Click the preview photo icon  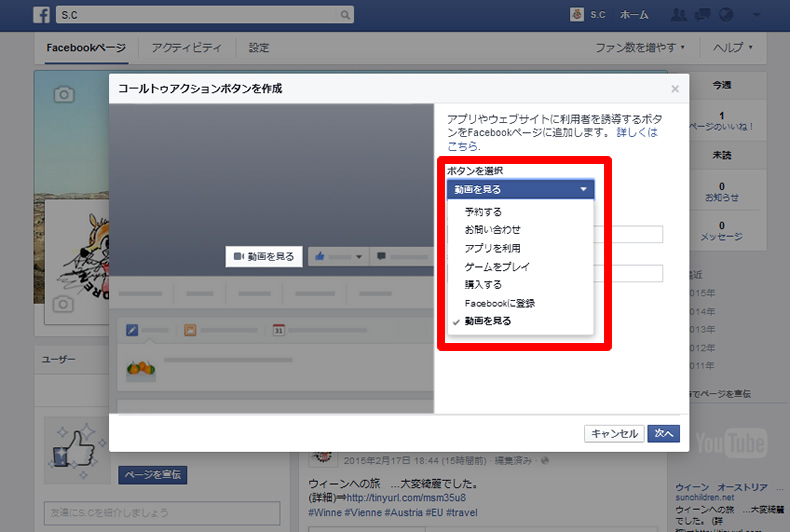click(190, 330)
